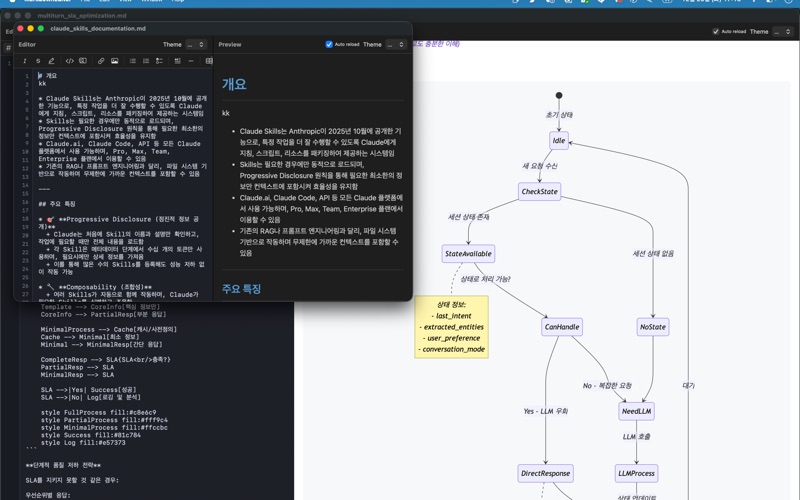
Task: Apply strikethrough formatting in editor toolbar
Action: pos(38,61)
